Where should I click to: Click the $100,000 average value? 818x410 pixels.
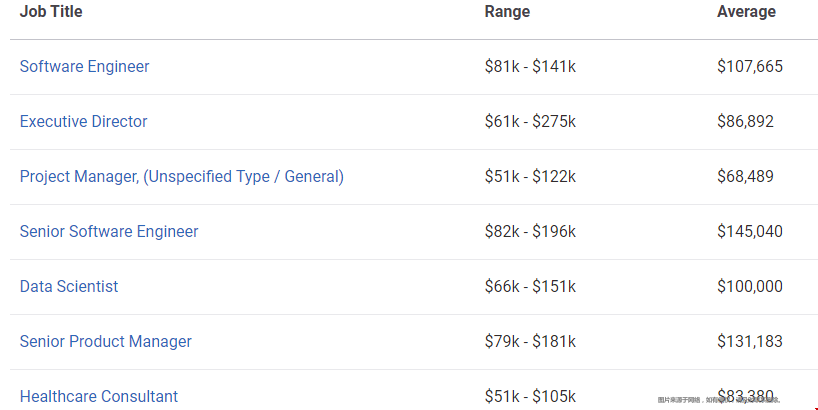point(750,286)
